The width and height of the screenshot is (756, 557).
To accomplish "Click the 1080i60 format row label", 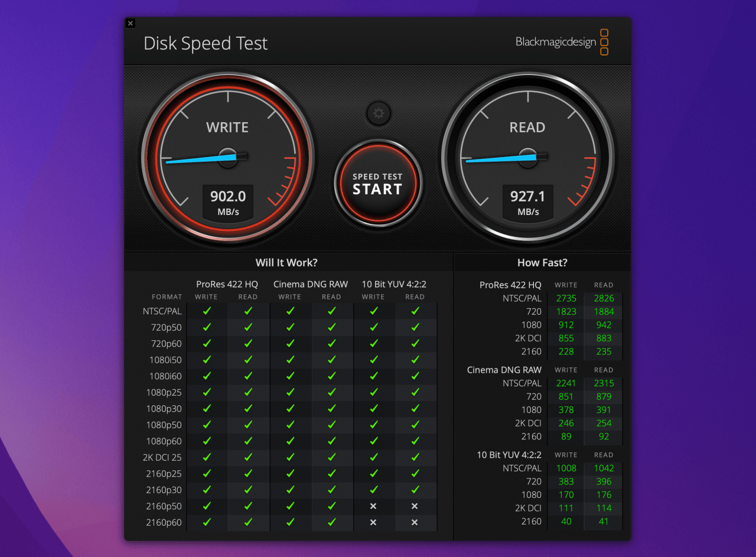I will [x=165, y=376].
